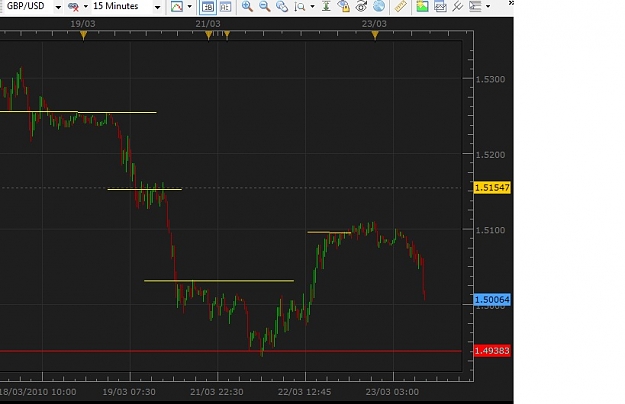Click the timeline marker under 19/03

pos(83,36)
